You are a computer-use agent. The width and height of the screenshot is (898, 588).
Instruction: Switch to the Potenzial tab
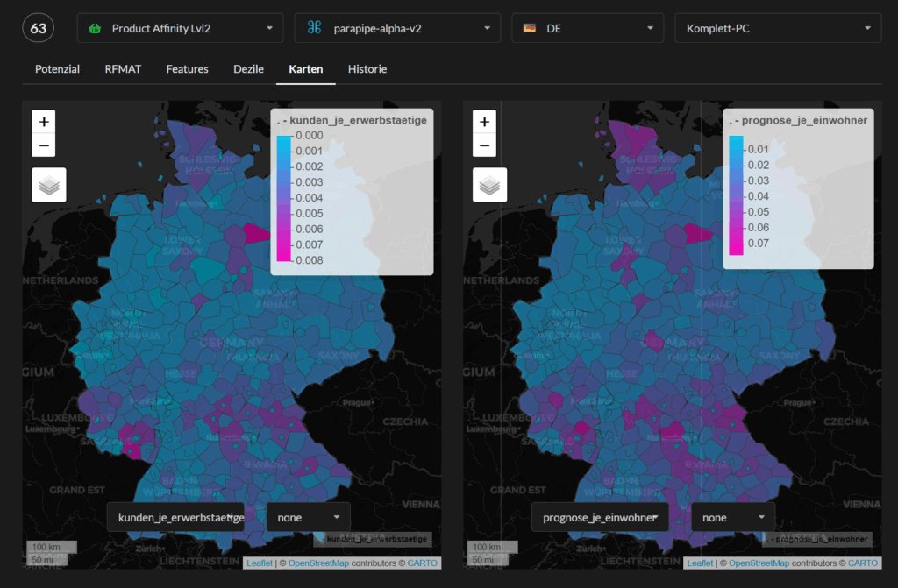[x=57, y=69]
